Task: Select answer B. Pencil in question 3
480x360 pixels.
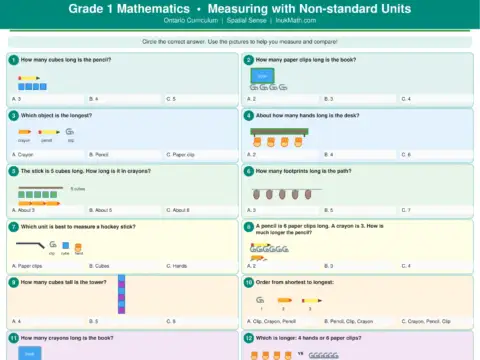Action: pyautogui.click(x=123, y=155)
